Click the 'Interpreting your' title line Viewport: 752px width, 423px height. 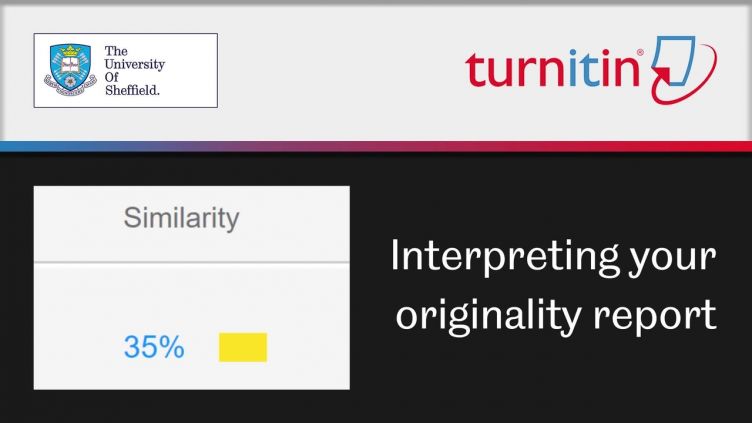click(x=553, y=258)
